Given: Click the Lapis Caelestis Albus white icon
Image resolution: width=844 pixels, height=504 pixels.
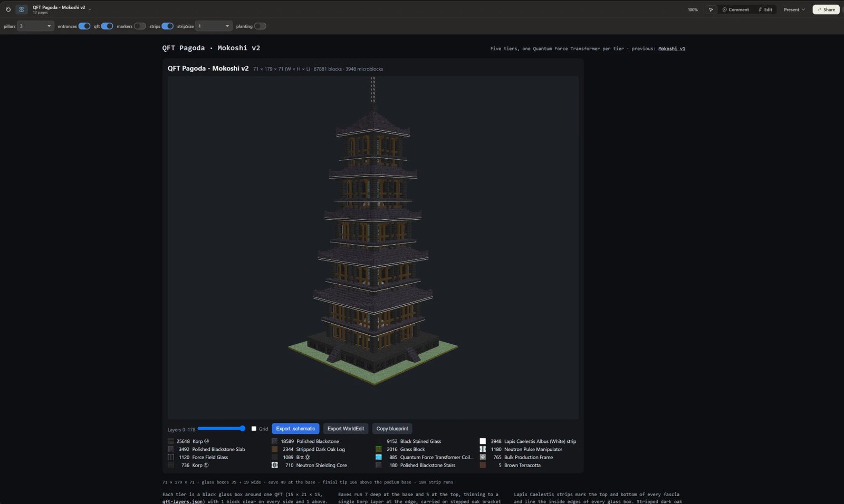Looking at the screenshot, I should 483,441.
